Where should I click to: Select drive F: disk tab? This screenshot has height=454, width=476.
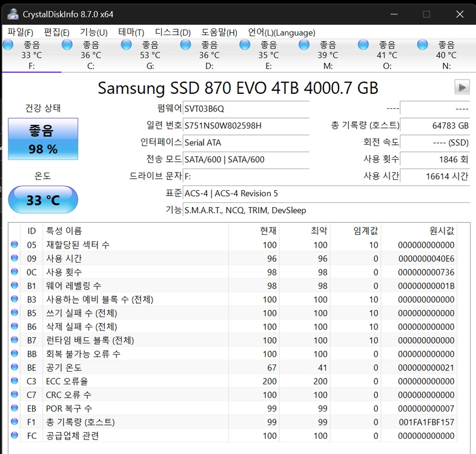[31, 55]
